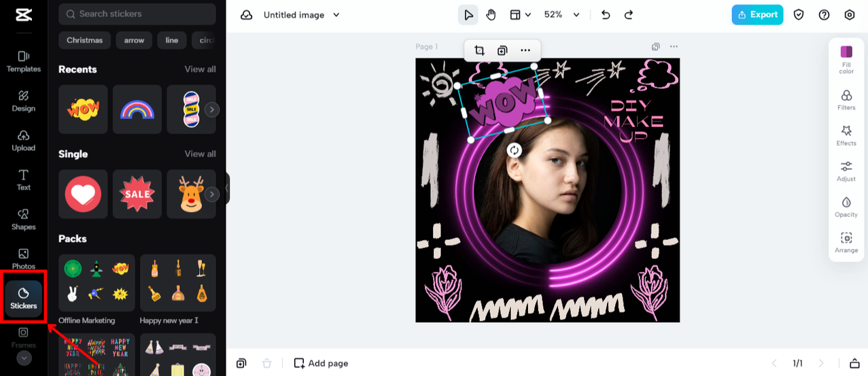Select the pointer selection tool
The width and height of the screenshot is (868, 376).
click(x=468, y=14)
